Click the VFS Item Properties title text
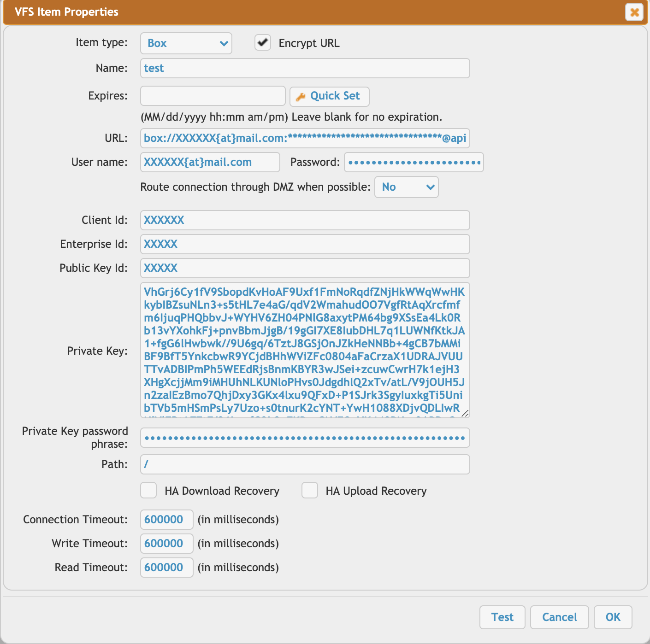The width and height of the screenshot is (650, 644). tap(66, 12)
